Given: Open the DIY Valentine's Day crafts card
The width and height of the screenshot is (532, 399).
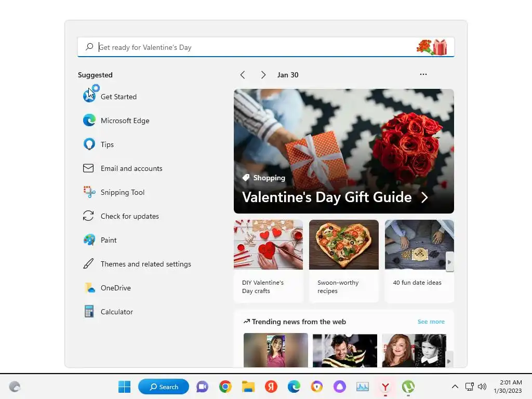Looking at the screenshot, I should [269, 261].
